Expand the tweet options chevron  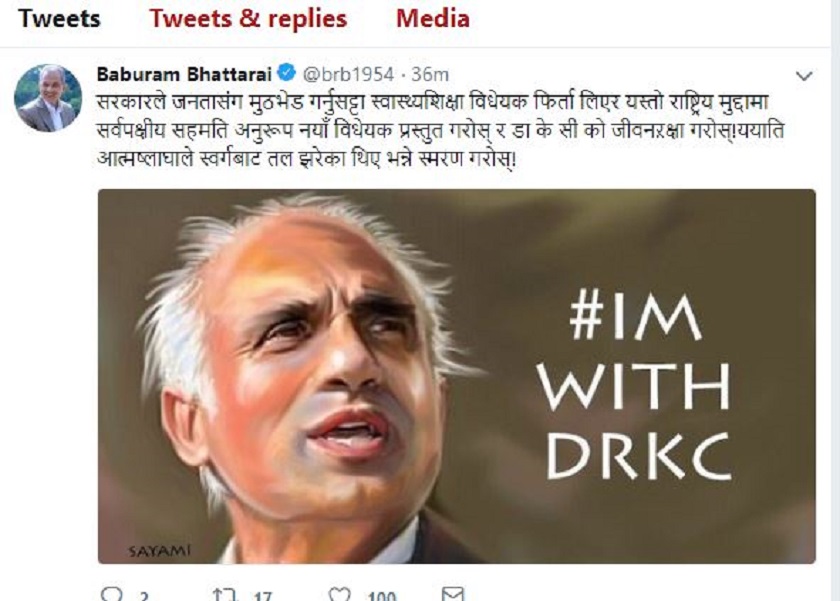click(805, 76)
